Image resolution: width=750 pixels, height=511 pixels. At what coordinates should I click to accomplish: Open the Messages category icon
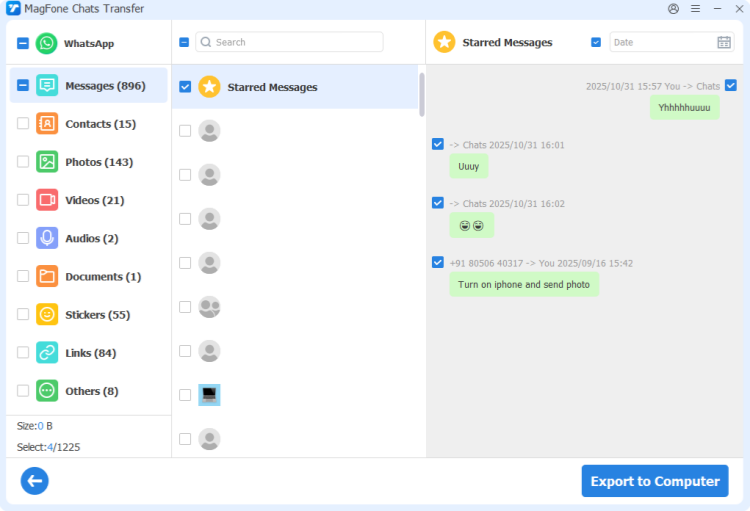[x=47, y=86]
